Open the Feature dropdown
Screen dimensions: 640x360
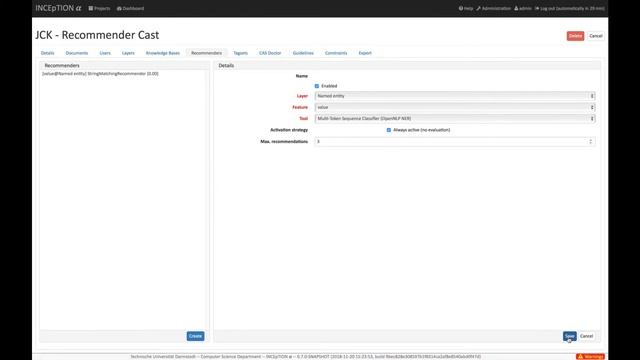pyautogui.click(x=455, y=107)
